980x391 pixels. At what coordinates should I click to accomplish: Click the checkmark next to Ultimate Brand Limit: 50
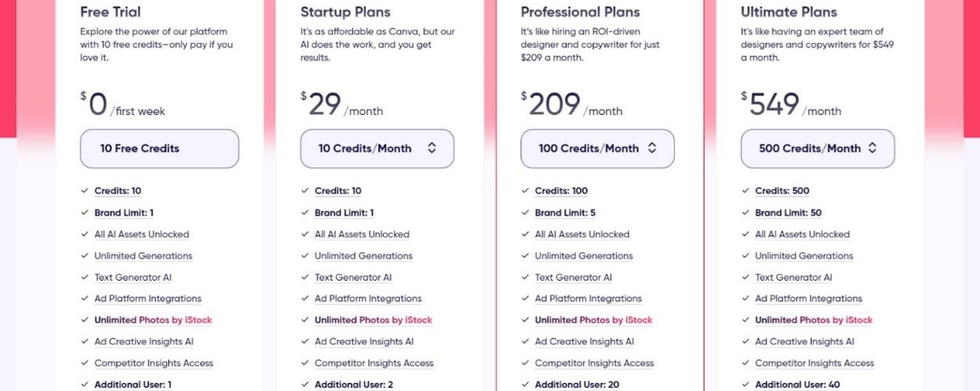744,213
